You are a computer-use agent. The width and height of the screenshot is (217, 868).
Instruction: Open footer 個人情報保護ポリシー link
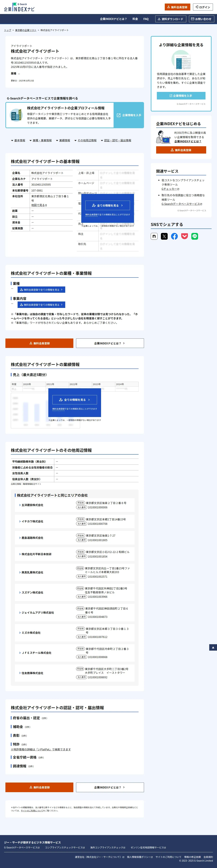tap(140, 857)
